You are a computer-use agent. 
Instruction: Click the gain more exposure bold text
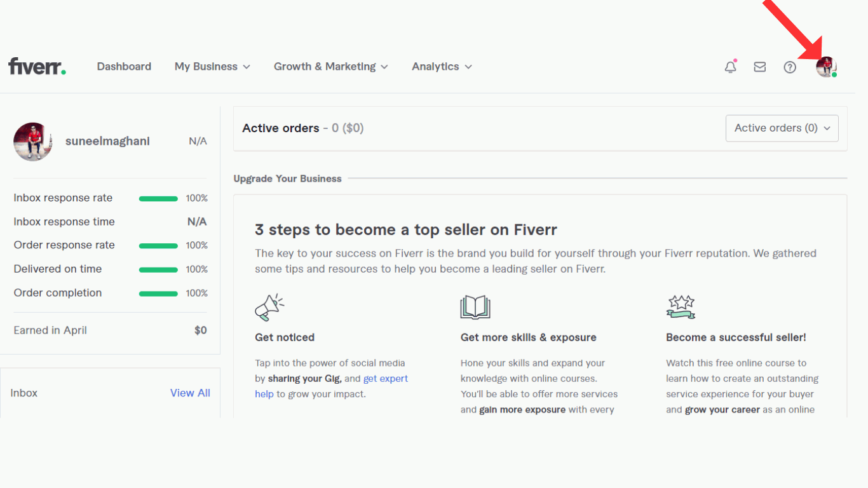pos(522,410)
